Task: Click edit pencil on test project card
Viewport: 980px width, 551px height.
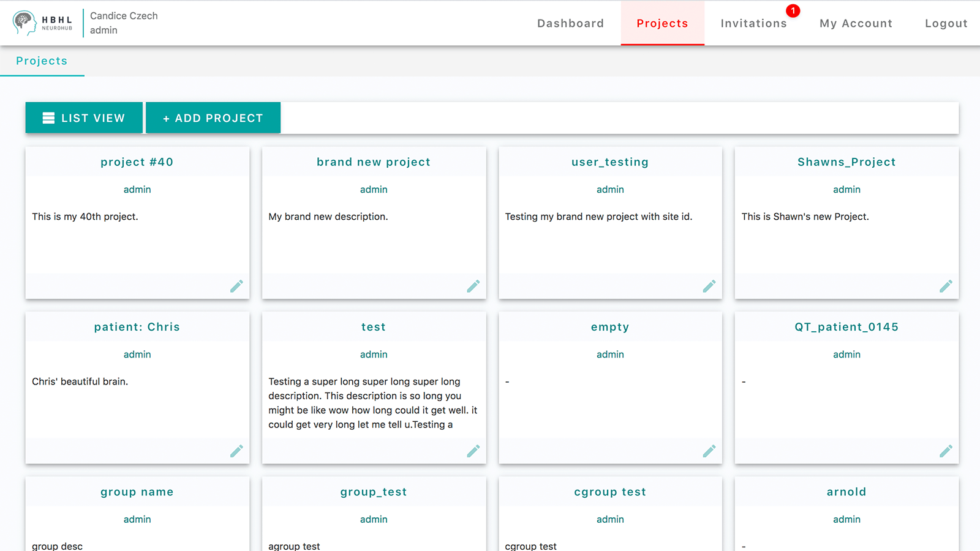Action: pyautogui.click(x=473, y=451)
